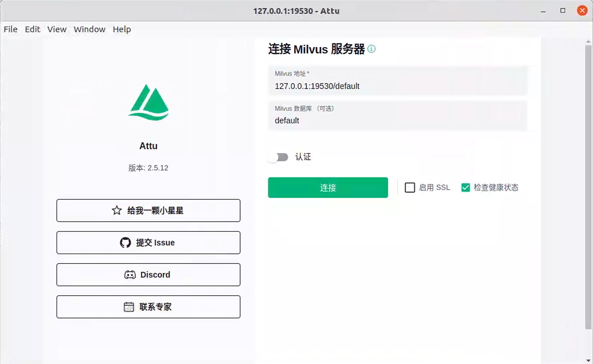Focus the Milvus 地址 address field
The image size is (593, 364).
(x=398, y=81)
